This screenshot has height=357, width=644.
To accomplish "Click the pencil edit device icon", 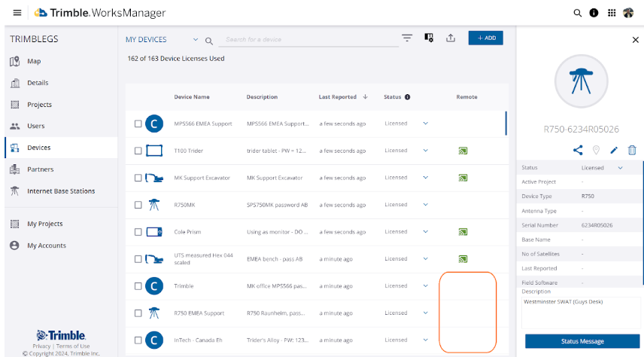I will pyautogui.click(x=614, y=150).
